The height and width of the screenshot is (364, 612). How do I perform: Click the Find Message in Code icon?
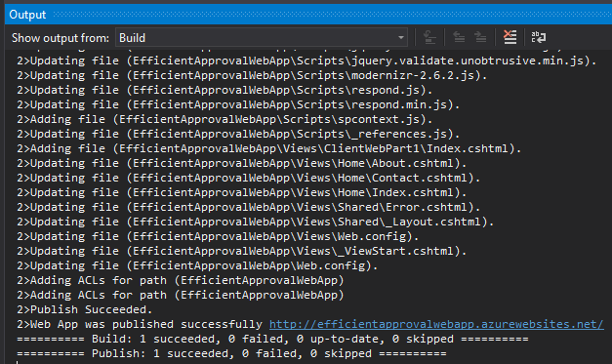click(429, 37)
